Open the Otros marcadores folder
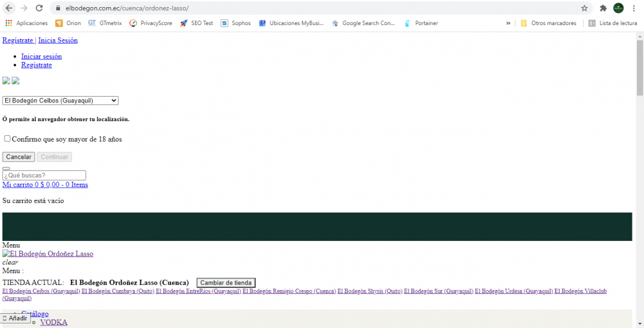Screen dimensions: 644x328 tap(548, 23)
